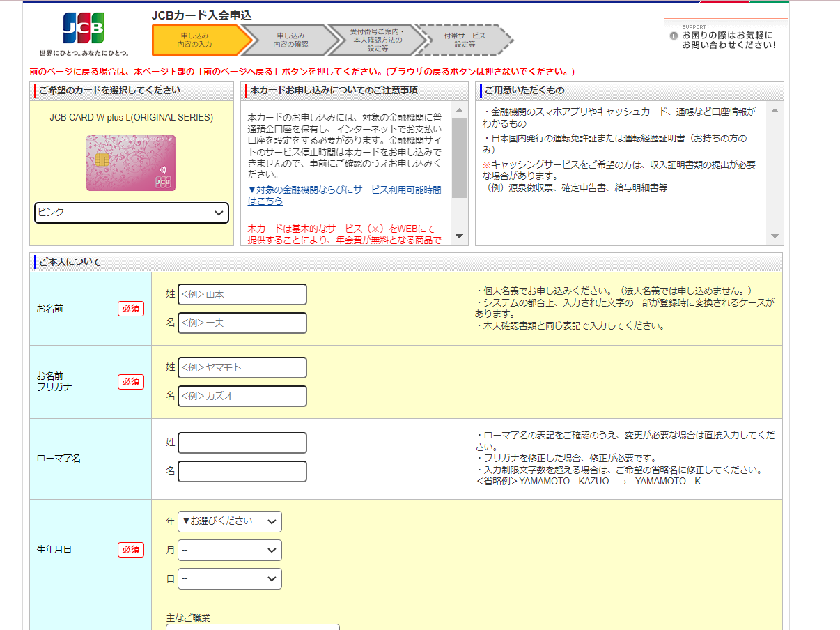Click the step 付帯サービス設定等 in progress bar
Viewport: 840px width, 630px height.
click(465, 40)
